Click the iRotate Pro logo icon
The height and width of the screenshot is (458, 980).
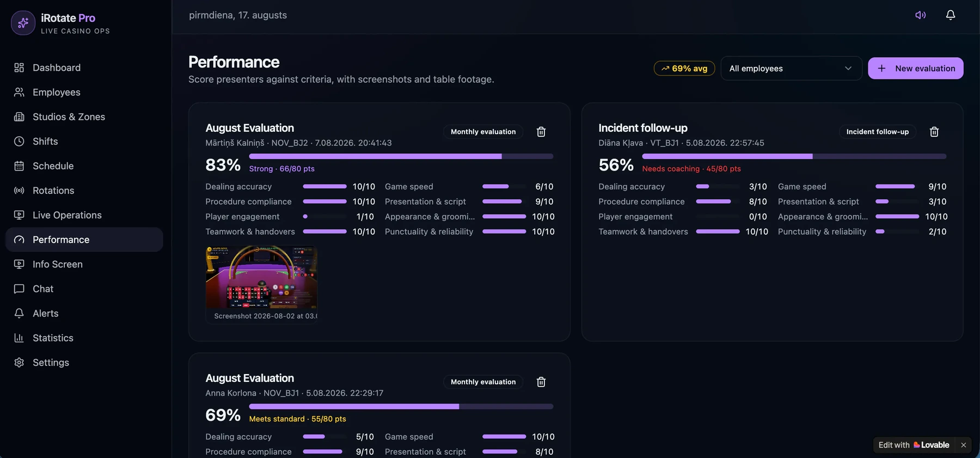[23, 23]
